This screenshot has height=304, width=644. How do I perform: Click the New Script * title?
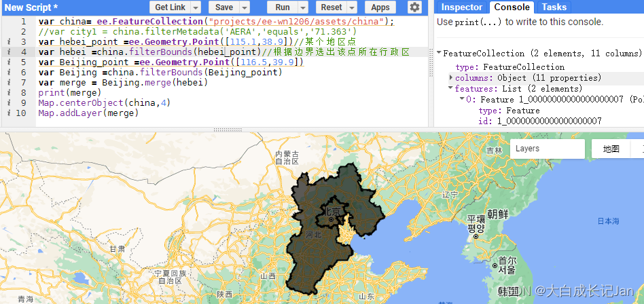pos(31,7)
